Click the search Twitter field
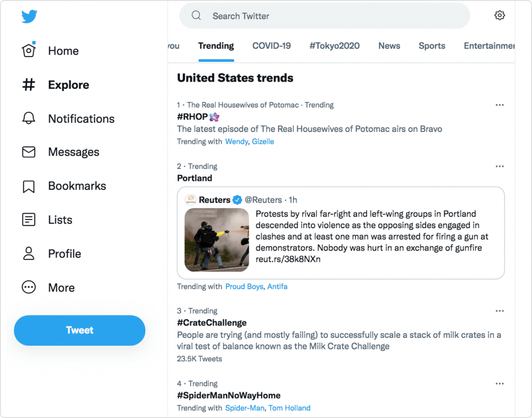The width and height of the screenshot is (532, 418). [x=325, y=16]
